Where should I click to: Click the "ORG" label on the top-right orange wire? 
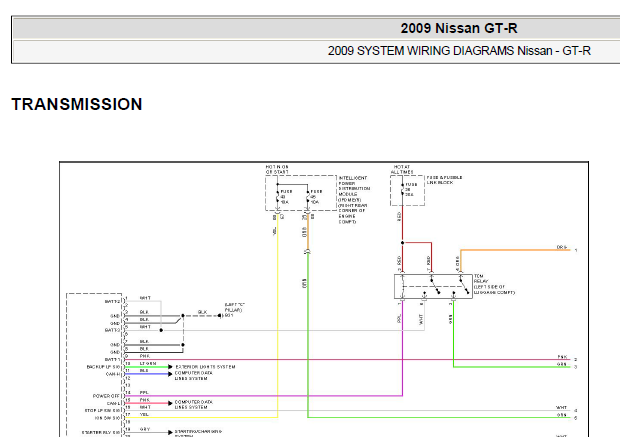coord(562,247)
